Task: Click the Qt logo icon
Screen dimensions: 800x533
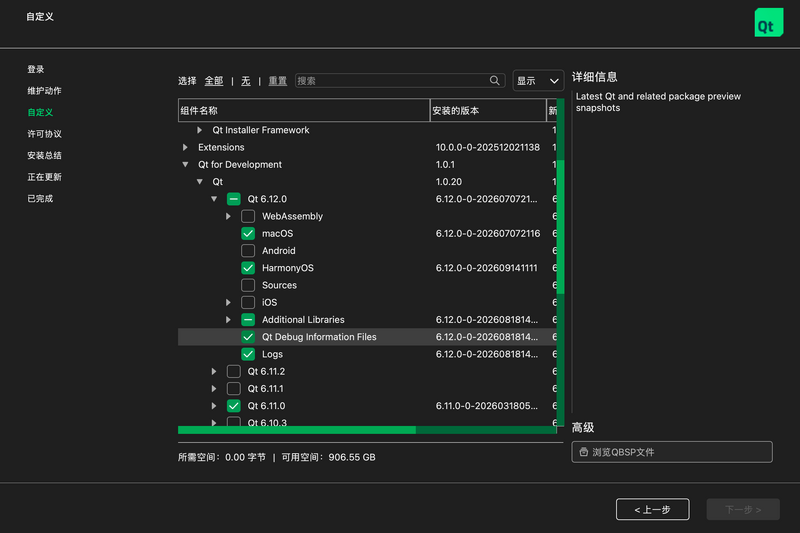Action: (768, 22)
